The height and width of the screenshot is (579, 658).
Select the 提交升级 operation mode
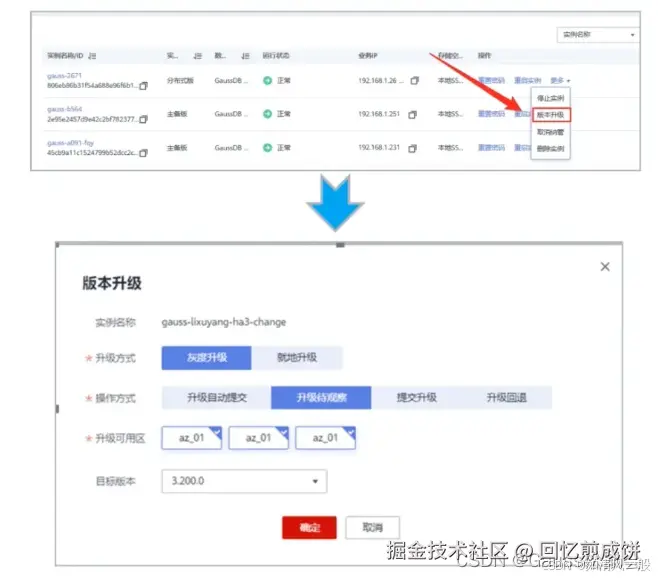coord(416,398)
